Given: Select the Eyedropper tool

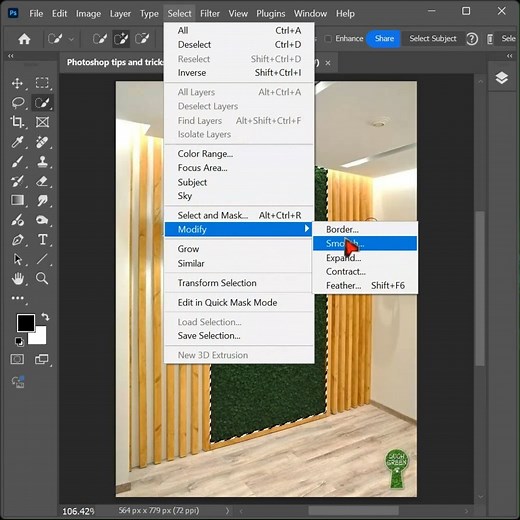Looking at the screenshot, I should [x=17, y=142].
